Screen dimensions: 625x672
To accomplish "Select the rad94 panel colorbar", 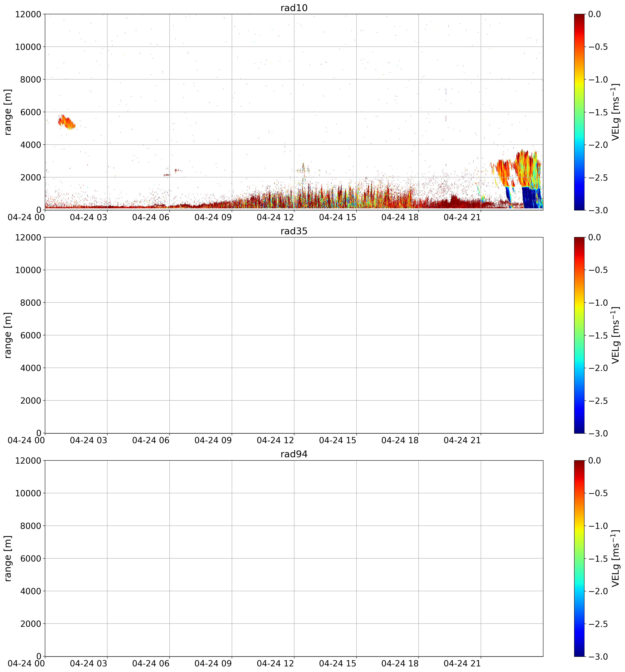I will (x=579, y=558).
